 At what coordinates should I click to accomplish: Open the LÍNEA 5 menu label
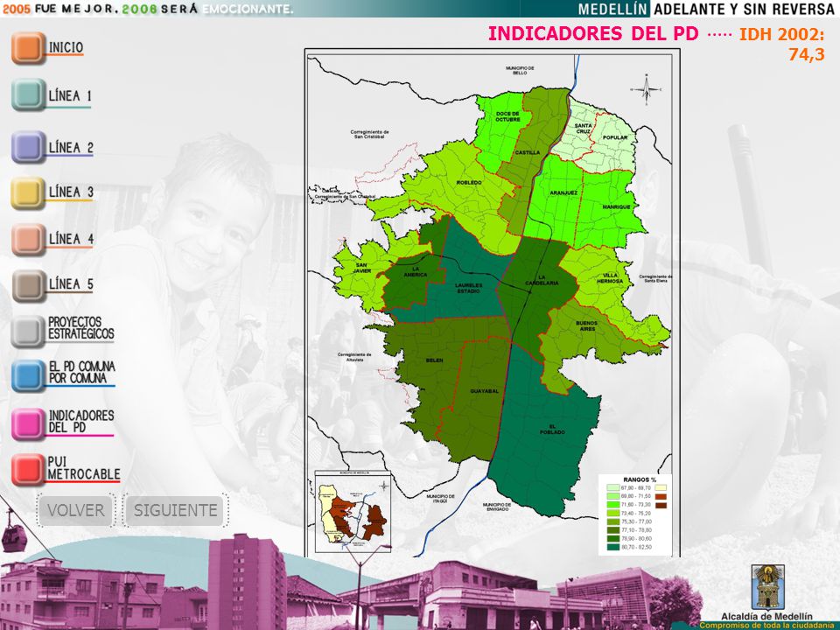[x=71, y=284]
